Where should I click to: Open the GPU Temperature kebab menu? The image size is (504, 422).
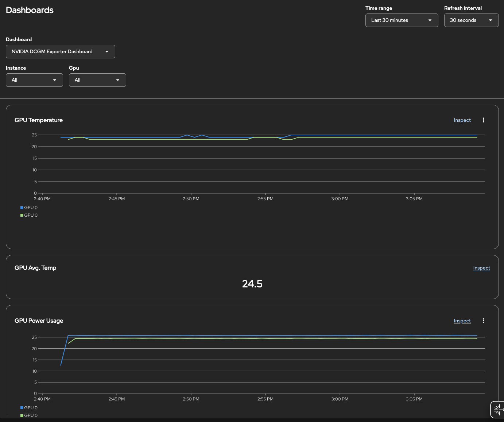coord(484,120)
